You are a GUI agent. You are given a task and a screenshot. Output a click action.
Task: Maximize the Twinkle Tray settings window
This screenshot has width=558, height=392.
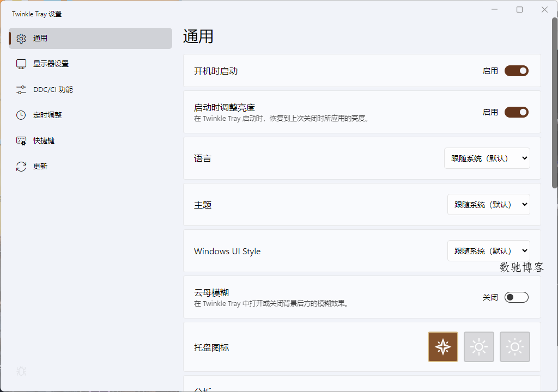pos(519,10)
